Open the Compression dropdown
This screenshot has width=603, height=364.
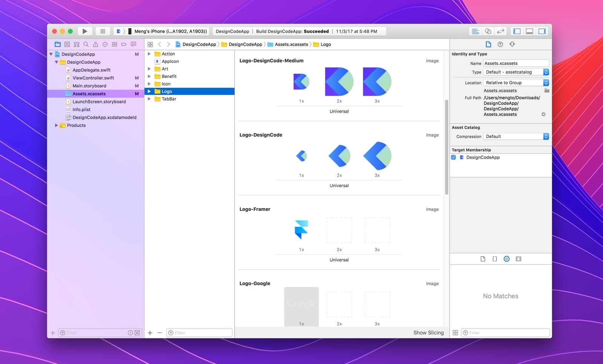coord(516,136)
